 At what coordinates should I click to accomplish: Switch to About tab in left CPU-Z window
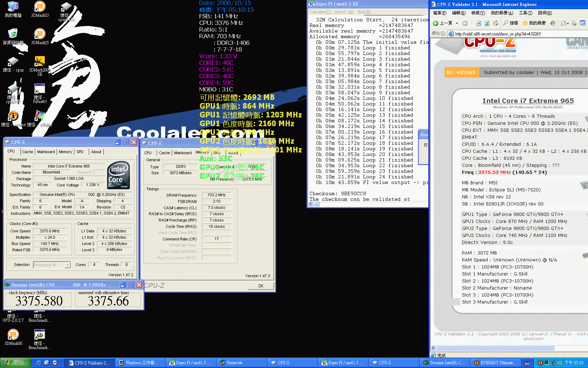point(96,152)
